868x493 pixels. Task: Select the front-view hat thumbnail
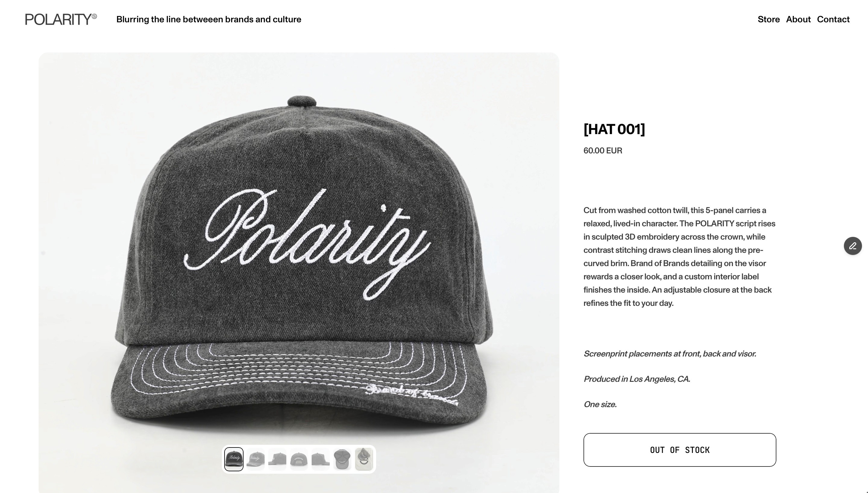[x=234, y=459]
